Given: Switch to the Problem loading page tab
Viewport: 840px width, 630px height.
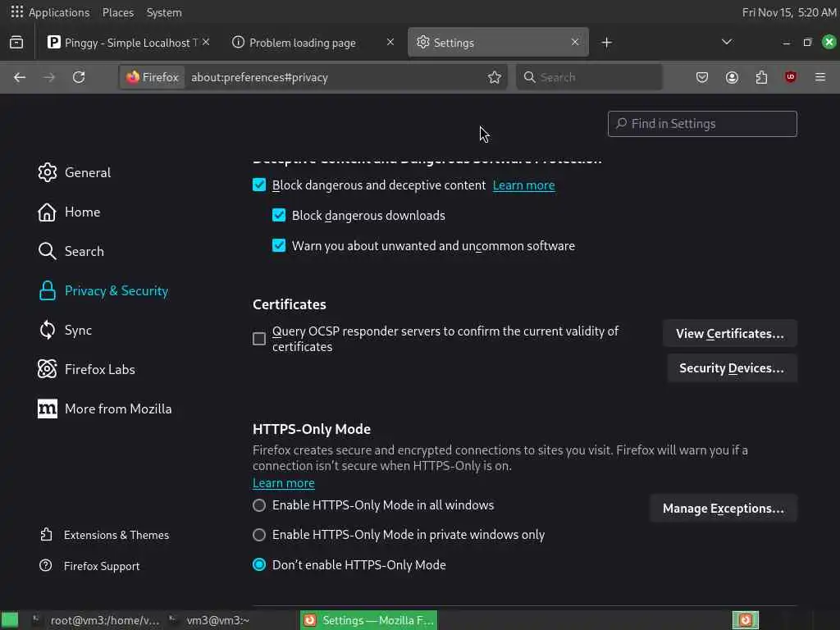Looking at the screenshot, I should point(304,43).
